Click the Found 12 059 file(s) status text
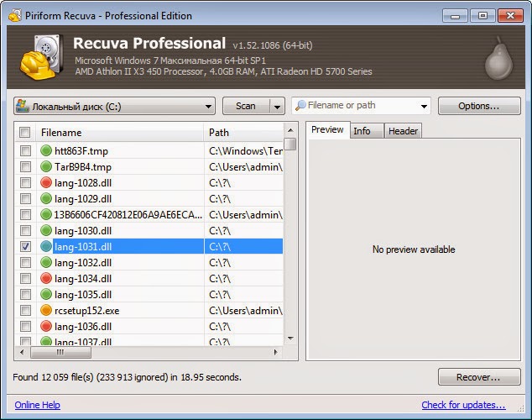Image resolution: width=532 pixels, height=420 pixels. coord(128,377)
